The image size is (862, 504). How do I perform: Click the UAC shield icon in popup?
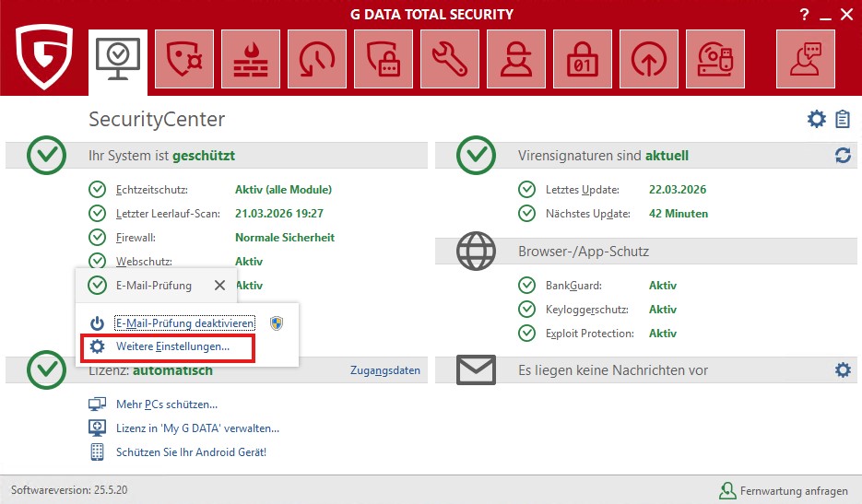277,323
